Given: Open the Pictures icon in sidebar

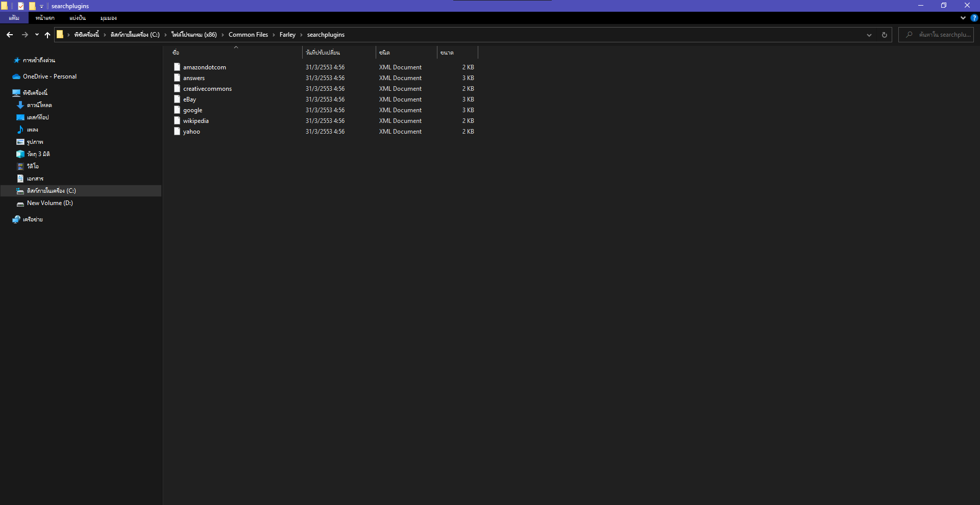Looking at the screenshot, I should click(x=20, y=142).
